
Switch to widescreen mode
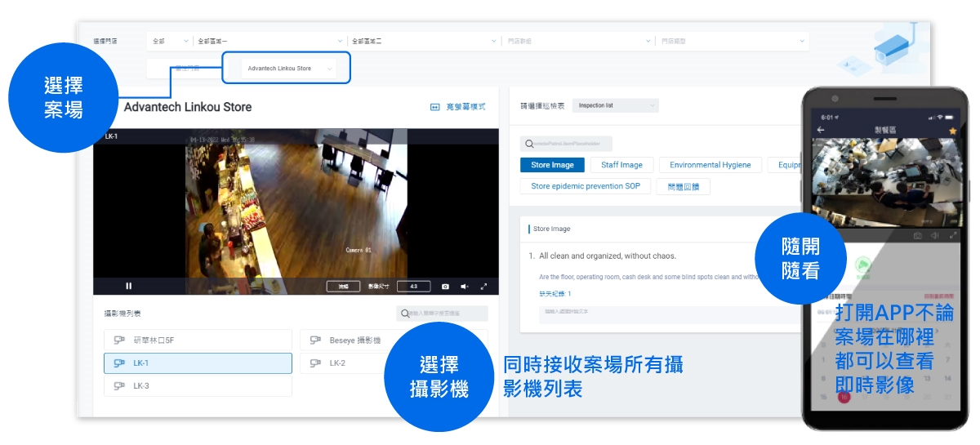(457, 107)
